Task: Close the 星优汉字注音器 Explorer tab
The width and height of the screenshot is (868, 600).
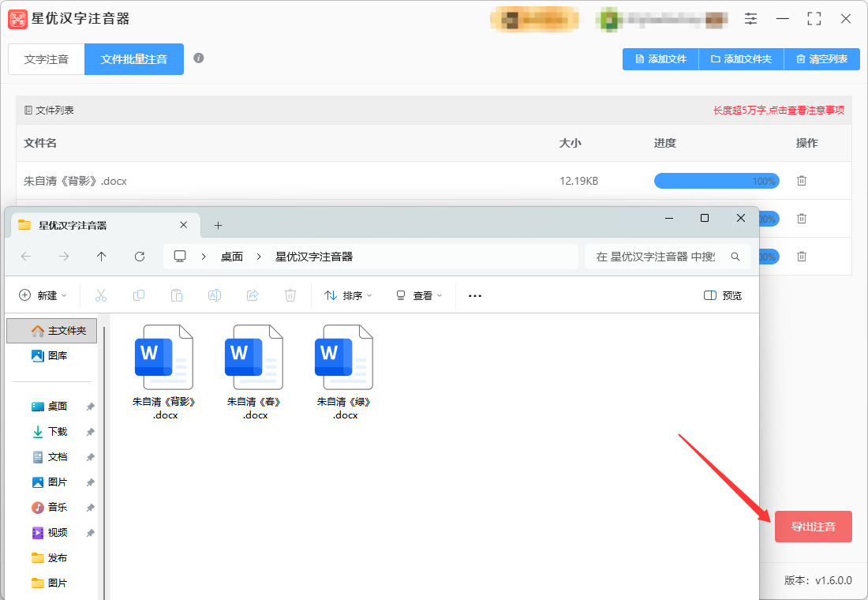Action: (184, 225)
